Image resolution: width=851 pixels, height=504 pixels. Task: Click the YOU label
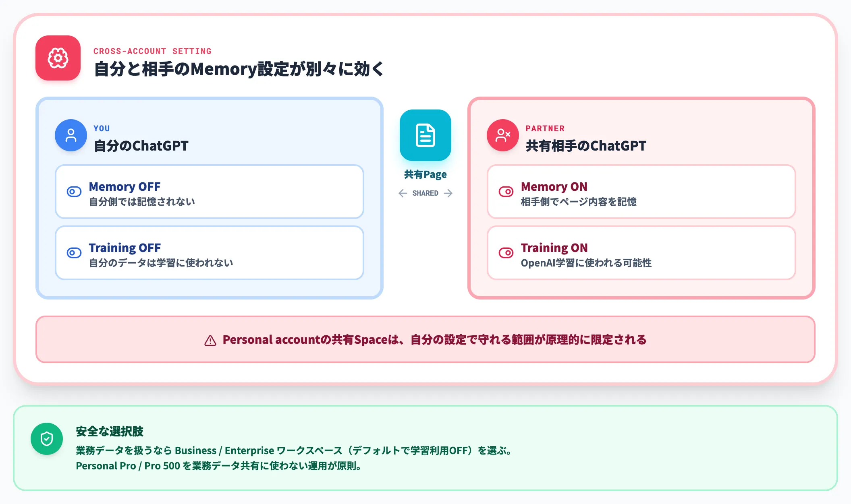[102, 128]
